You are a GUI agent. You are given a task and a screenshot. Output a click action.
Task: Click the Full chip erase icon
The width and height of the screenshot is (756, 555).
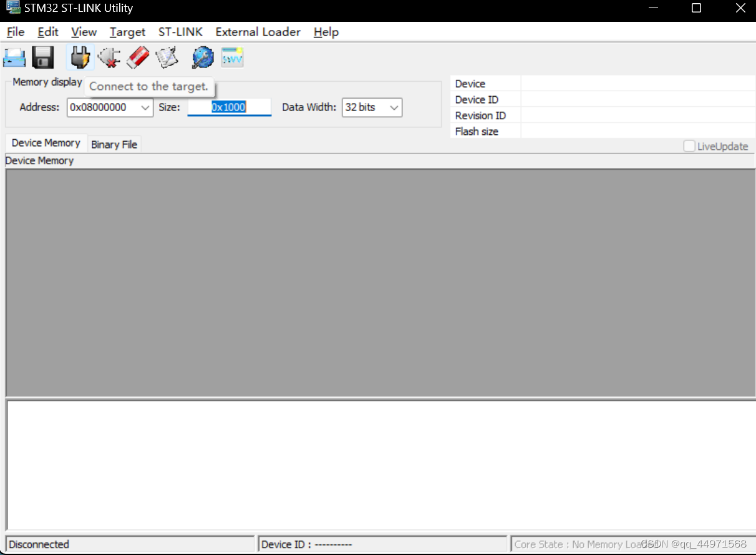[x=137, y=57]
